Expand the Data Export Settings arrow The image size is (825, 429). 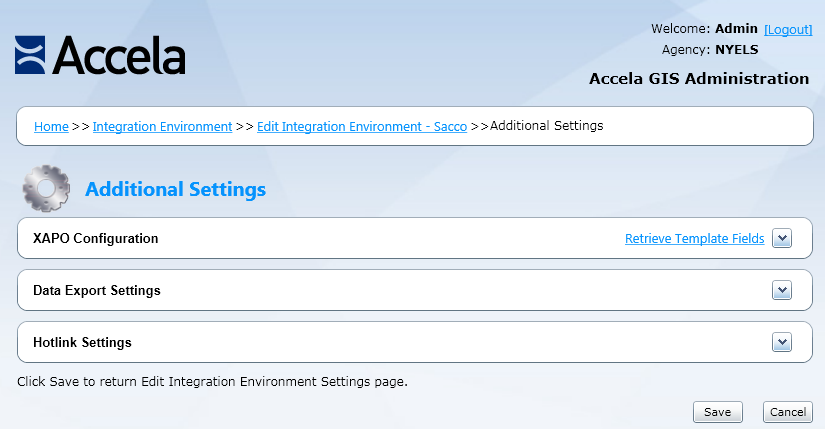tap(782, 290)
